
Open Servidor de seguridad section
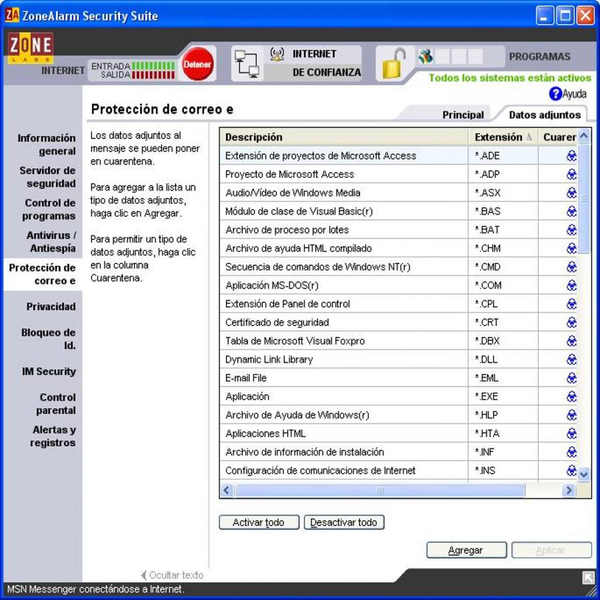(x=47, y=177)
